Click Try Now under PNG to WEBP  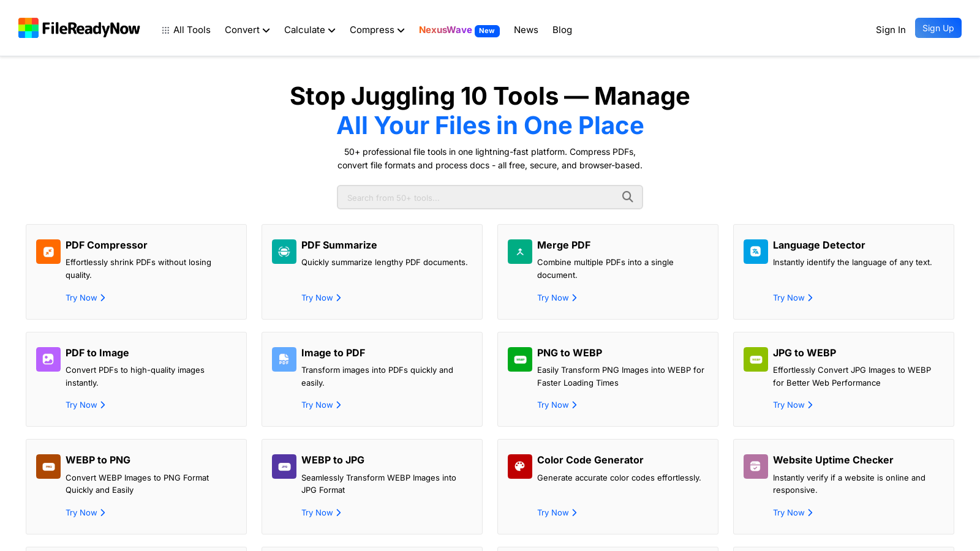(557, 405)
